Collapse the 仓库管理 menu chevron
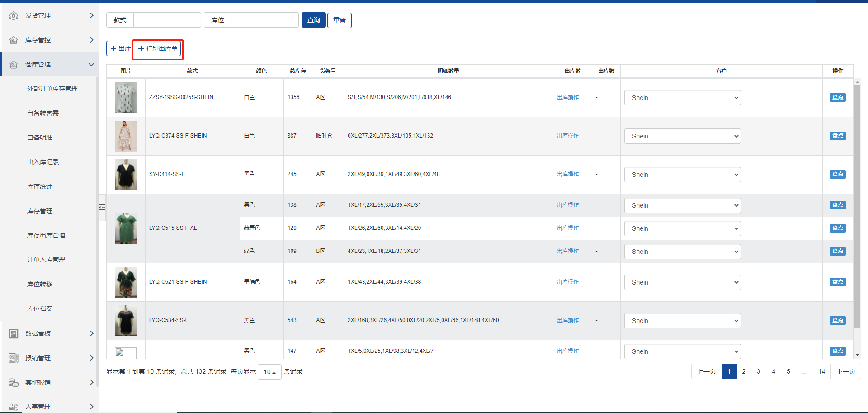The width and height of the screenshot is (868, 413). (x=91, y=65)
